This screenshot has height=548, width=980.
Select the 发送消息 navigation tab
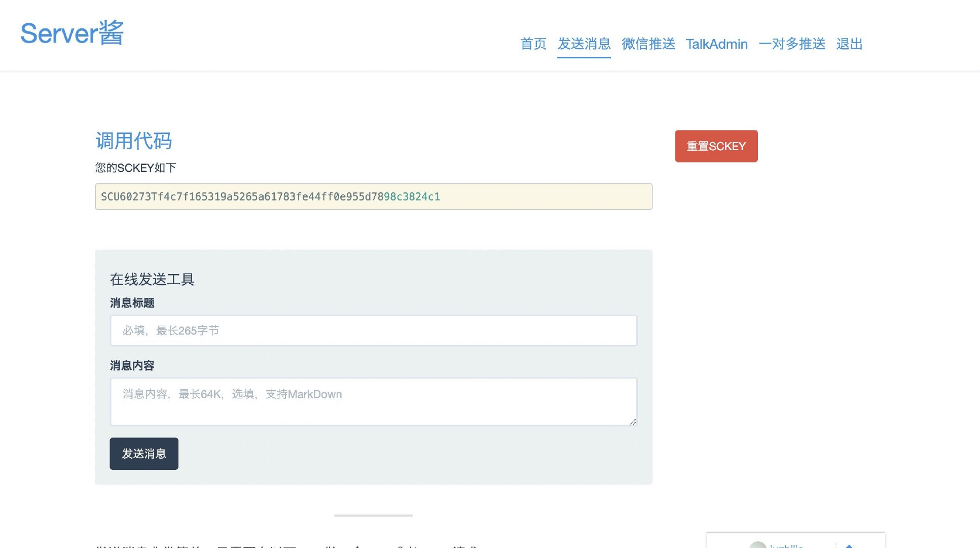[584, 44]
